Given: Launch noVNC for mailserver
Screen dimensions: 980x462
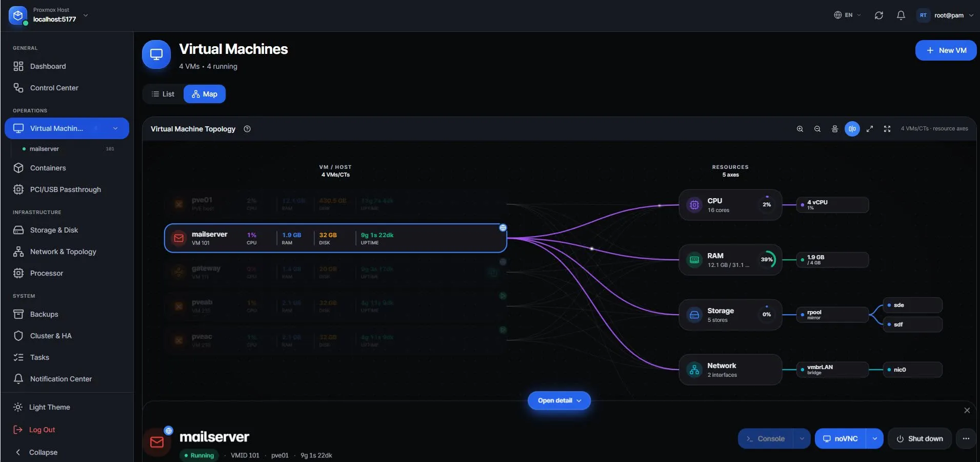Looking at the screenshot, I should [x=841, y=439].
